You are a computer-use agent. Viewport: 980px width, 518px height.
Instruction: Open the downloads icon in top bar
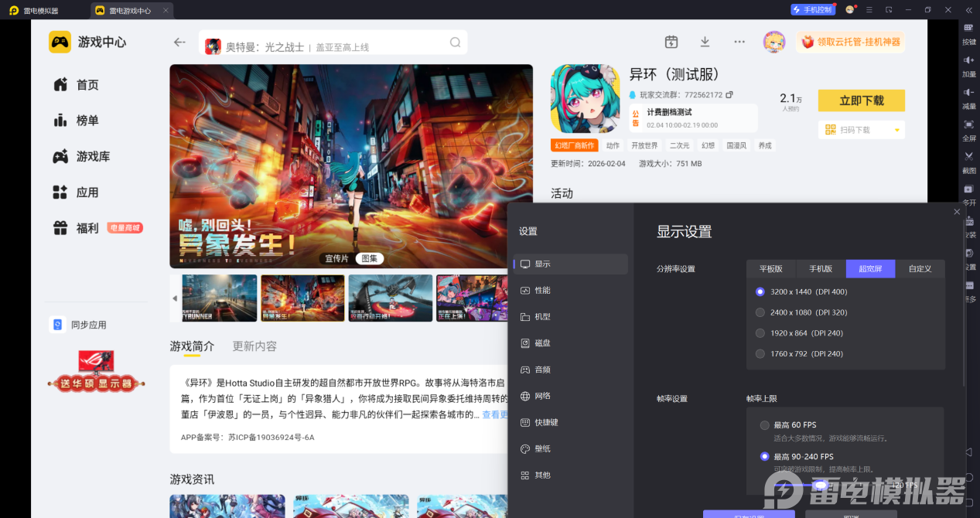click(705, 42)
